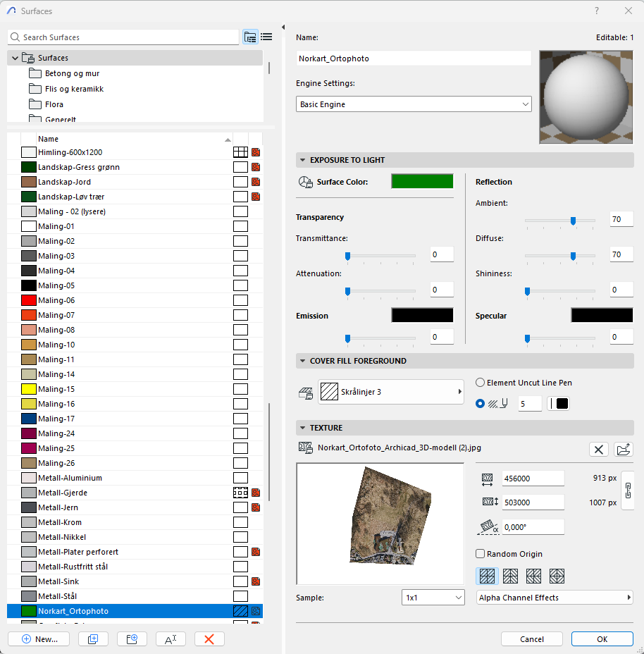The height and width of the screenshot is (654, 644).
Task: Click the New... button
Action: (x=39, y=638)
